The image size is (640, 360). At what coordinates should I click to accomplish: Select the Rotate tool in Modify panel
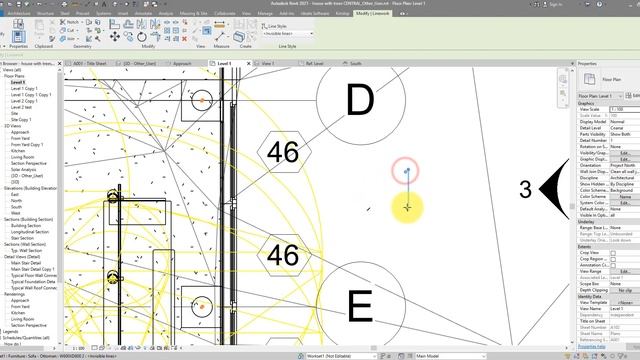tap(142, 37)
